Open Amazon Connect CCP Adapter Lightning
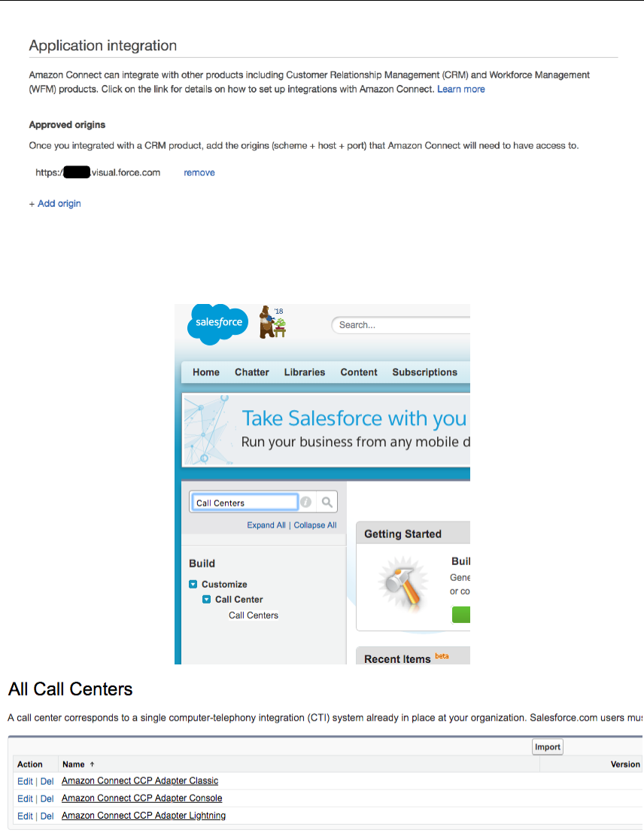Image resolution: width=644 pixels, height=839 pixels. pos(144,816)
